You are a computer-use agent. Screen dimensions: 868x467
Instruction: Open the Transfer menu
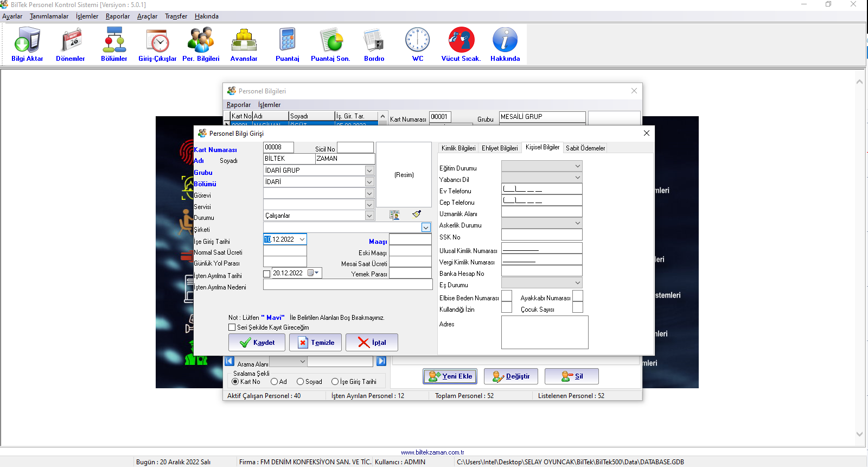[176, 16]
